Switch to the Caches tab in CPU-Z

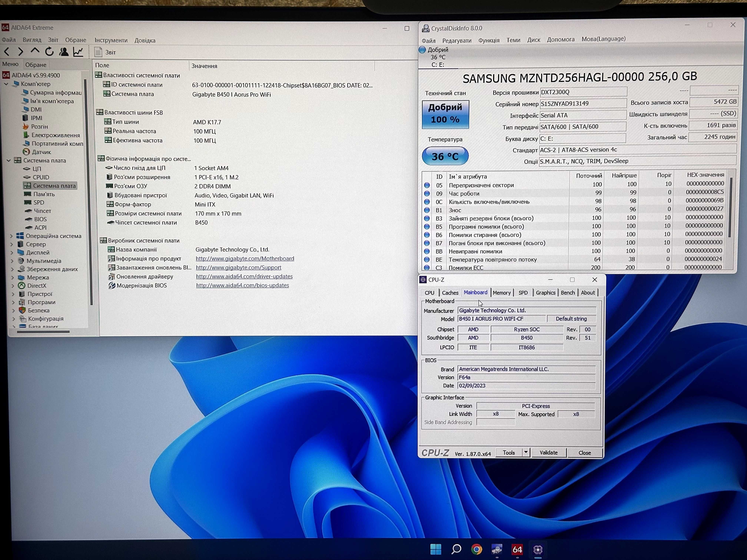pyautogui.click(x=450, y=293)
